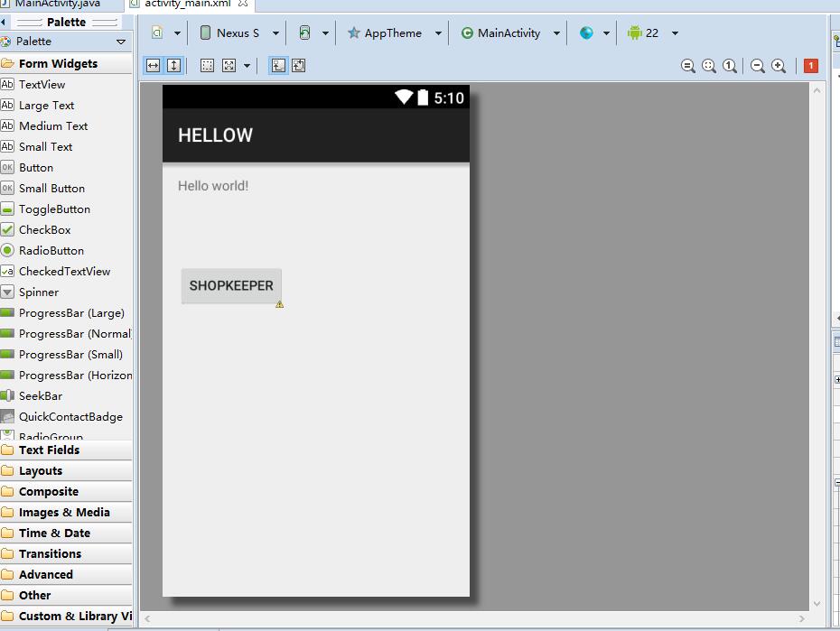
Task: Toggle the last layout icon before zoom group
Action: click(298, 66)
